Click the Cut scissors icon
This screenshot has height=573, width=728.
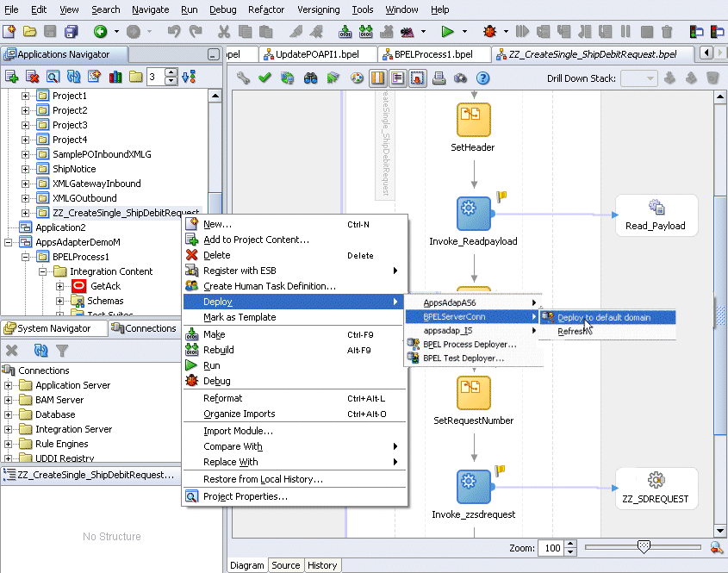[x=224, y=32]
